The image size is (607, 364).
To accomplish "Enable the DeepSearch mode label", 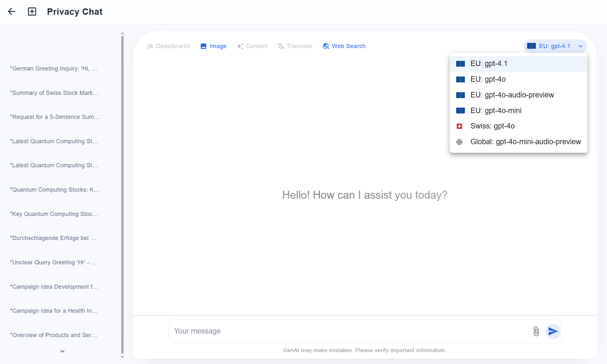I will click(173, 46).
